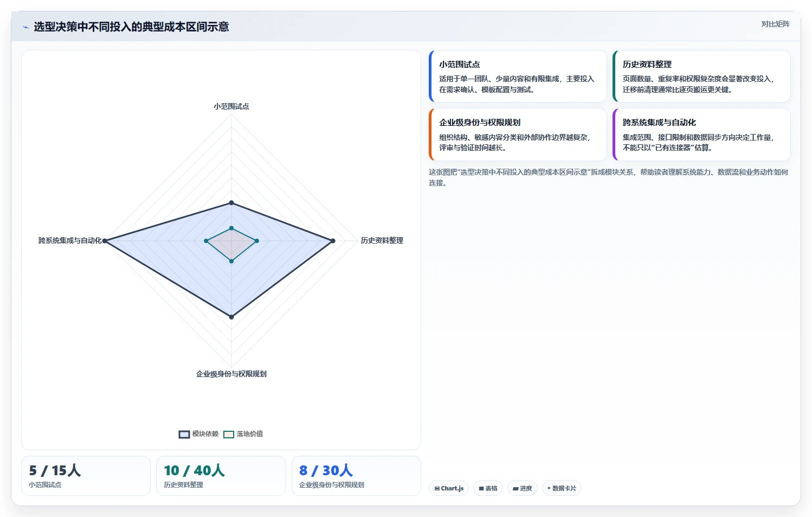Click the 10 / 40人 stat card
Screen dimensions: 812x517
pos(221,476)
